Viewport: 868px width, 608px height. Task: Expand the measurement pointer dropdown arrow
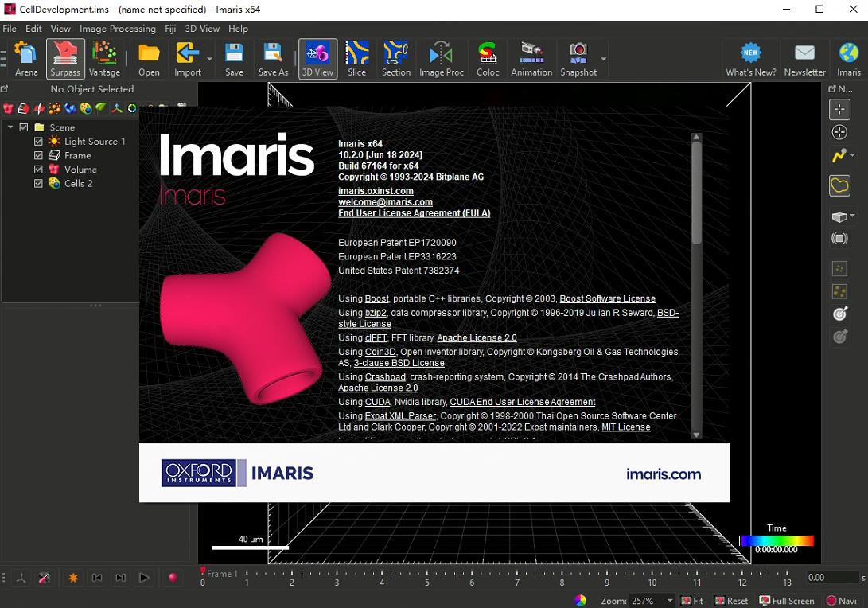853,155
